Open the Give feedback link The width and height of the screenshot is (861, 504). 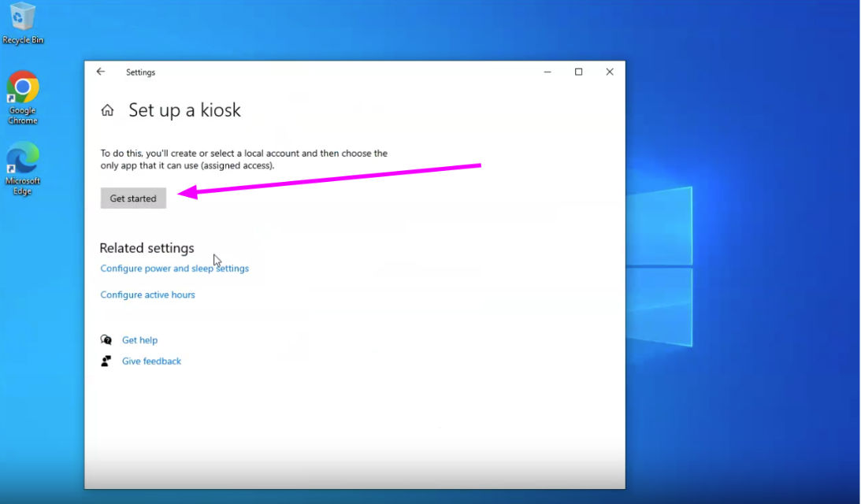pyautogui.click(x=151, y=361)
